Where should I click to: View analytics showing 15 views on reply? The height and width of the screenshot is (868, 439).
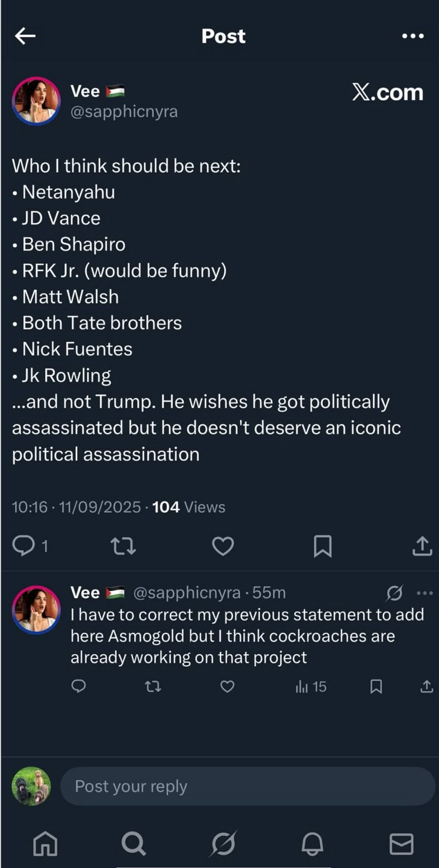[311, 687]
